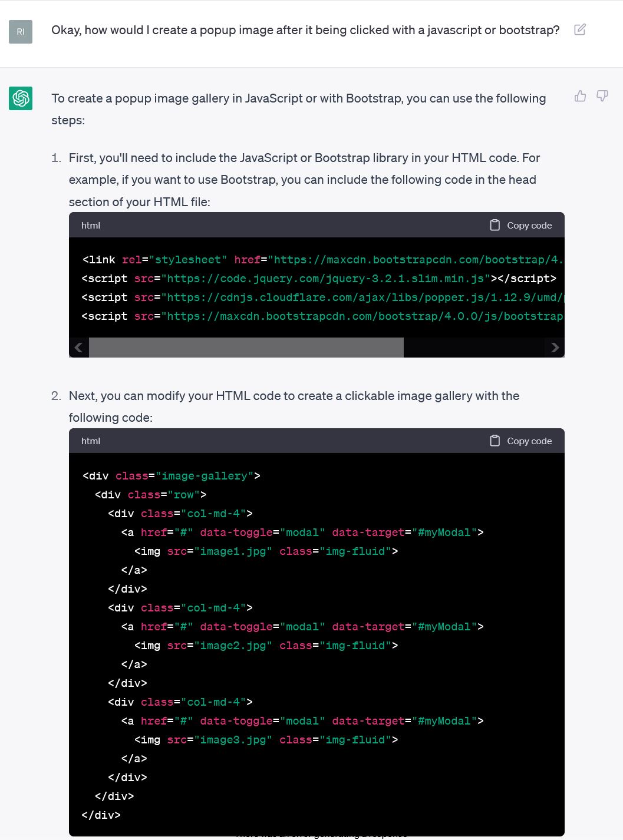
Task: Click the img src image1.jpg line
Action: pyautogui.click(x=266, y=551)
